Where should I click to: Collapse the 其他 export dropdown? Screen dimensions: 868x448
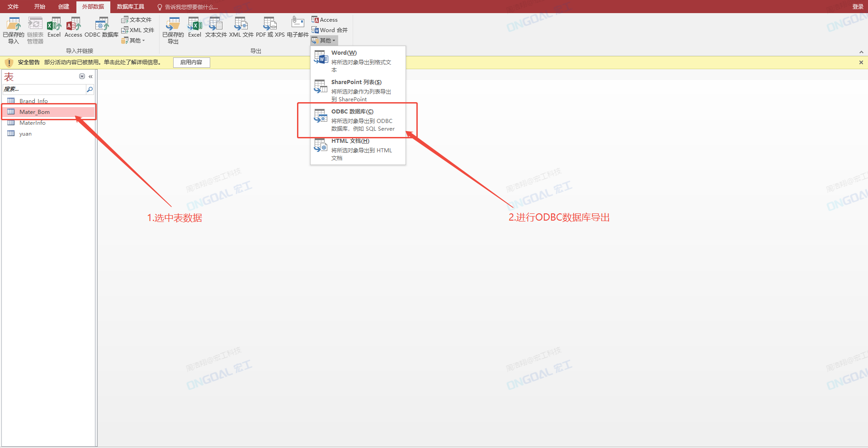(x=324, y=41)
